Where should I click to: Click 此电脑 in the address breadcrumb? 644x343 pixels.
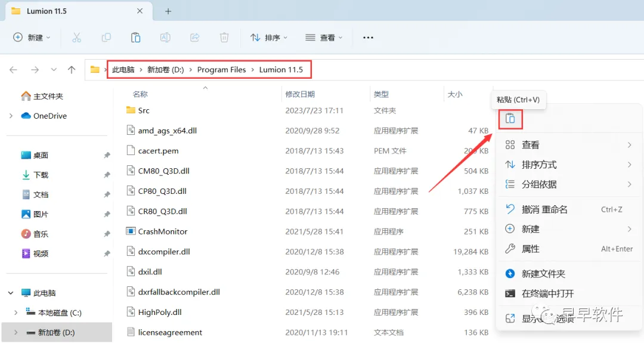[123, 70]
